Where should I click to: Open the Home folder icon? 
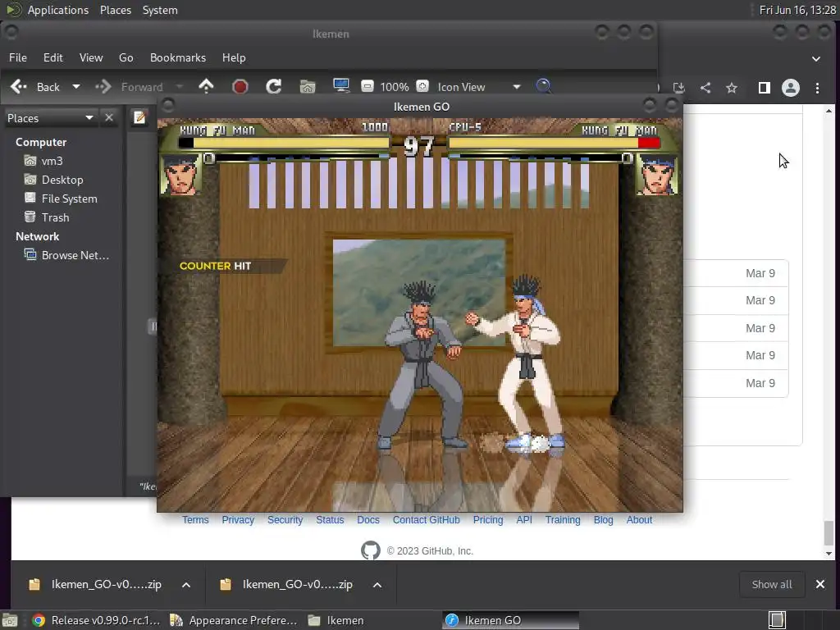pos(308,86)
